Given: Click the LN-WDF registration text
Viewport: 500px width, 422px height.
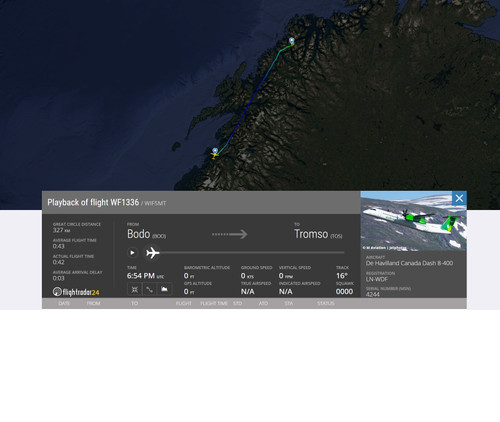Looking at the screenshot, I should tap(377, 279).
